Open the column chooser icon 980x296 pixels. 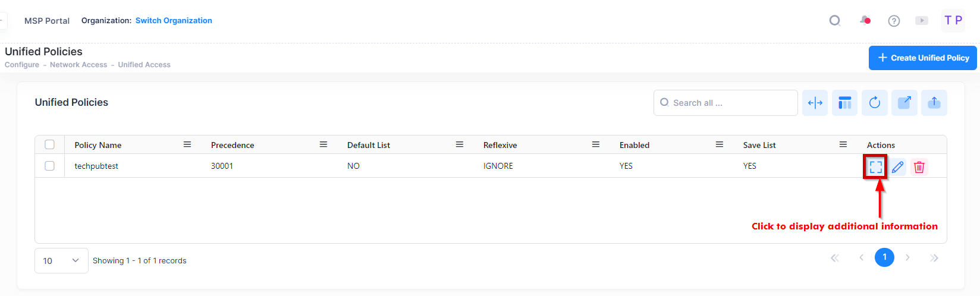coord(844,103)
